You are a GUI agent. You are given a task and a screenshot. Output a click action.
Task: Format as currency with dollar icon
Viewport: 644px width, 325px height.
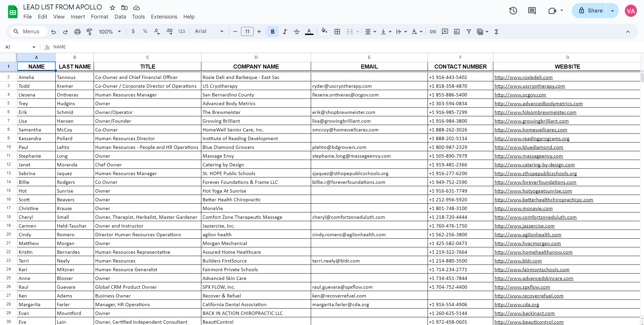click(x=133, y=31)
